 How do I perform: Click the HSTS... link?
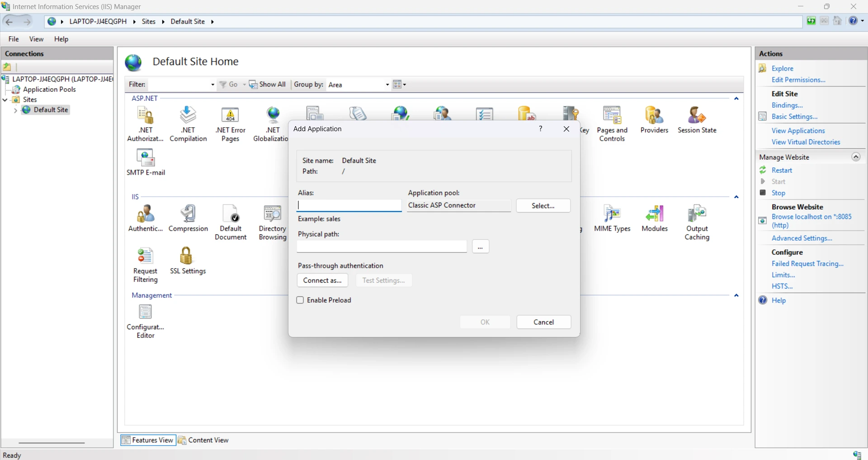tap(782, 286)
